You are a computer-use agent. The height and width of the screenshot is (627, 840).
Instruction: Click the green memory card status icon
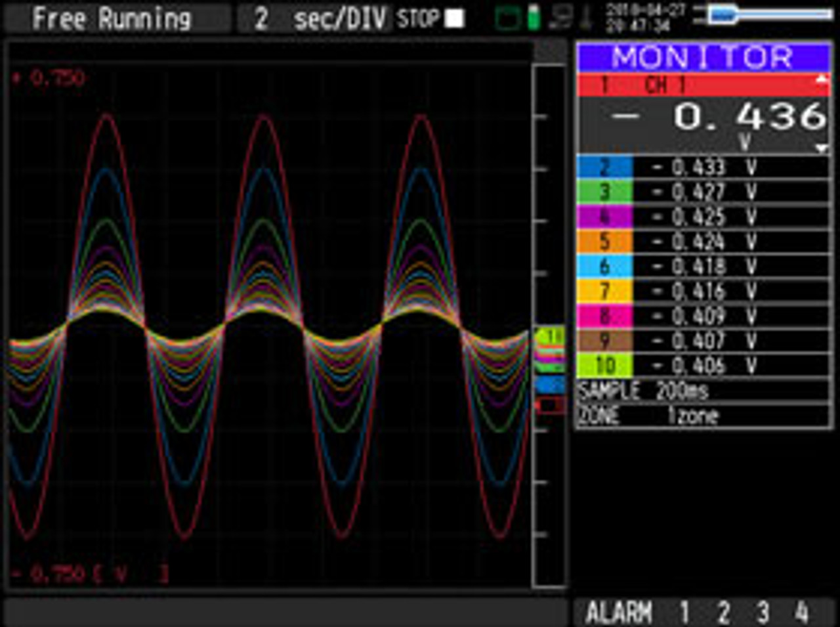(x=507, y=18)
